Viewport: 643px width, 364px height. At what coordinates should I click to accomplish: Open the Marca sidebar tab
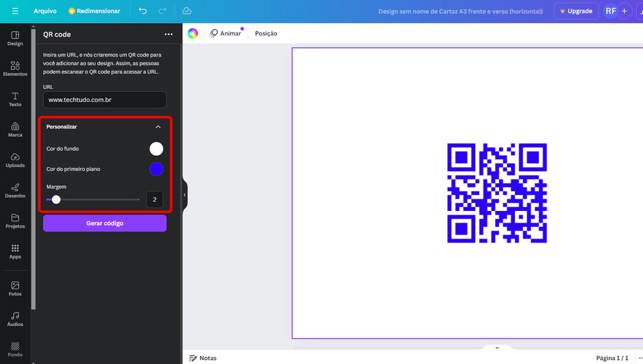pyautogui.click(x=15, y=130)
